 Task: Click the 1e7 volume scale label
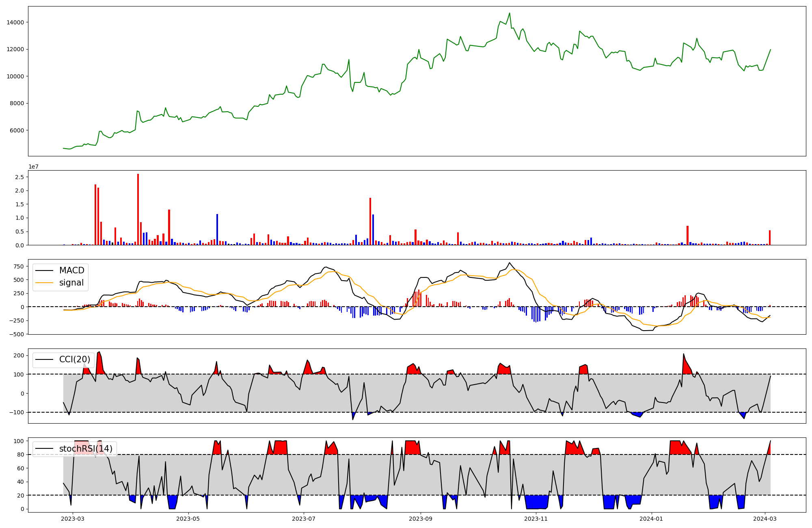point(33,167)
